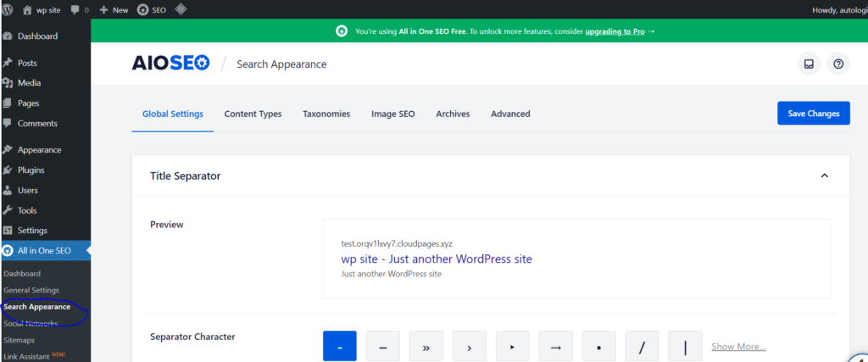The width and height of the screenshot is (868, 362).
Task: Click the help question mark icon
Action: (x=838, y=64)
